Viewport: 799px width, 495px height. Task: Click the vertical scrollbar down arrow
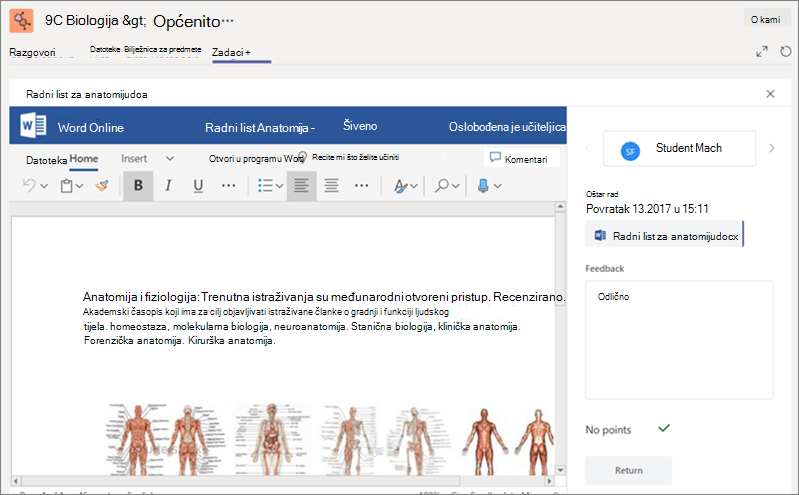click(x=560, y=470)
